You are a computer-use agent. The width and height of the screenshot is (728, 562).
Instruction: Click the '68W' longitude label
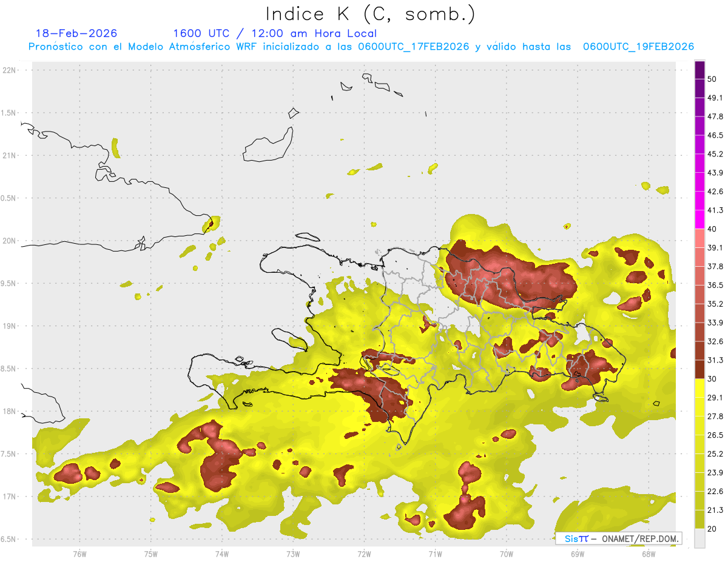pos(649,554)
